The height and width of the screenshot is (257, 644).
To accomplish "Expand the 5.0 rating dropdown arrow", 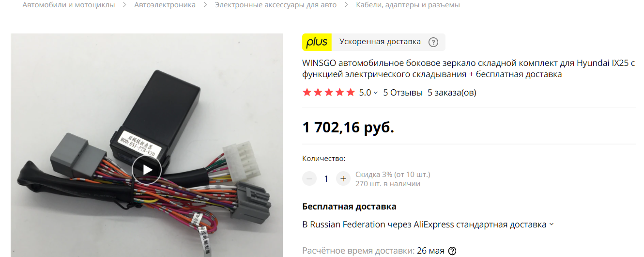I will coord(376,93).
